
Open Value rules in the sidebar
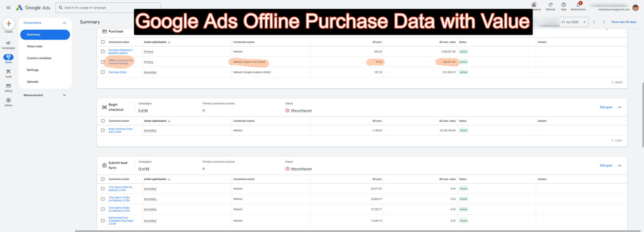[35, 46]
